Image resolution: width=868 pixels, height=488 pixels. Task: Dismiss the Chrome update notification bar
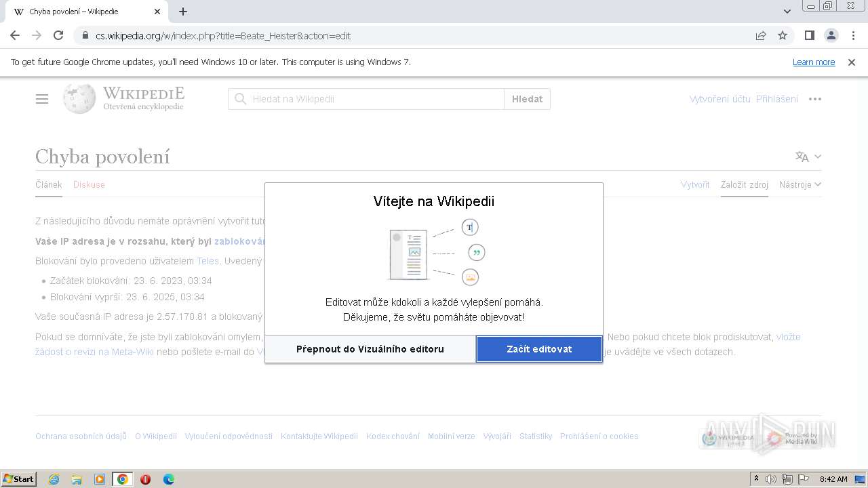pyautogui.click(x=852, y=62)
